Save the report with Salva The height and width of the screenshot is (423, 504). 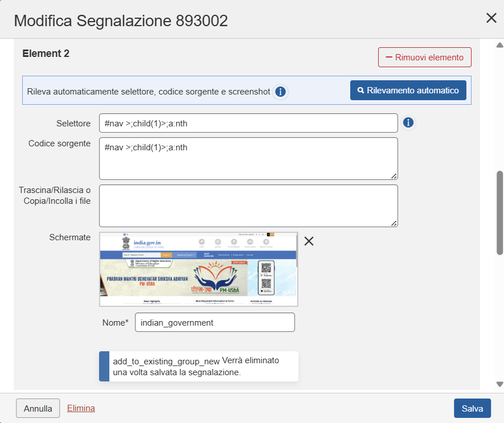pyautogui.click(x=472, y=408)
